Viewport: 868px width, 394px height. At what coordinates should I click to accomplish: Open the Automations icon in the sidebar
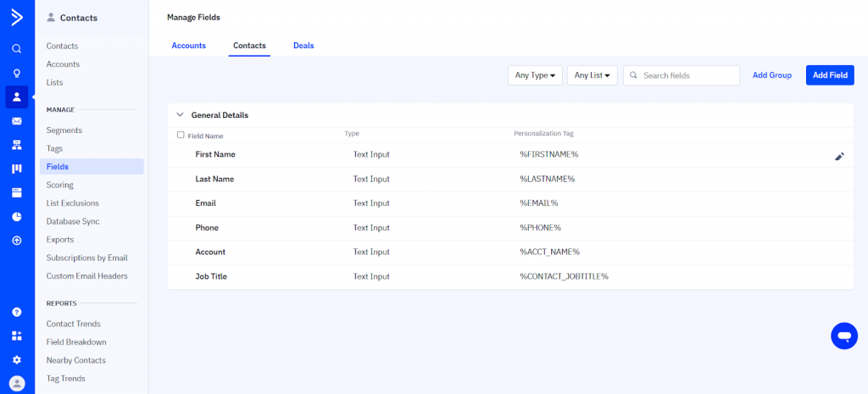pos(17,145)
